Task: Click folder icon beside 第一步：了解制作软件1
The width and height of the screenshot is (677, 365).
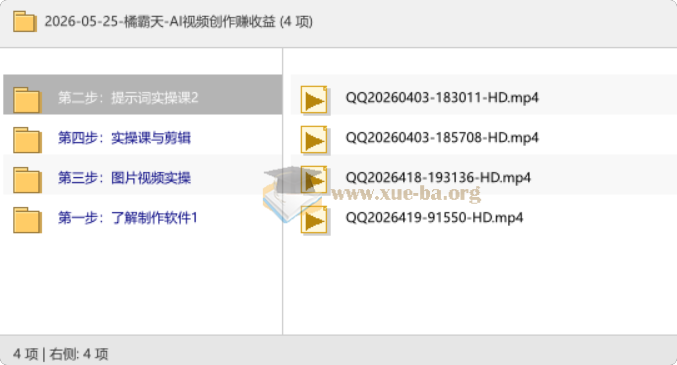Action: point(27,220)
